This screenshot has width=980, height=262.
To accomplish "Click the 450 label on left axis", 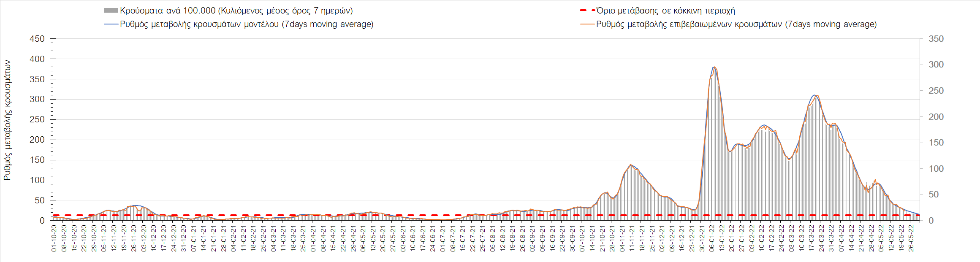I will [x=37, y=39].
